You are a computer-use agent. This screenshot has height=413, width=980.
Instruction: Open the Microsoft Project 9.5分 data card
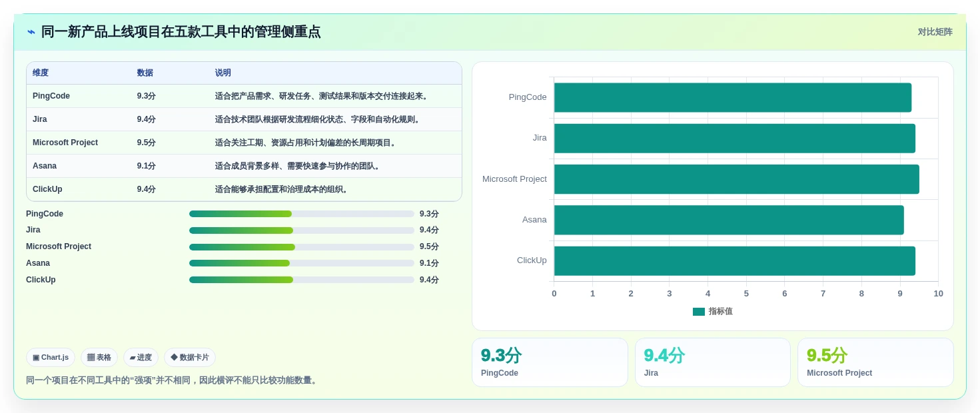(x=875, y=362)
